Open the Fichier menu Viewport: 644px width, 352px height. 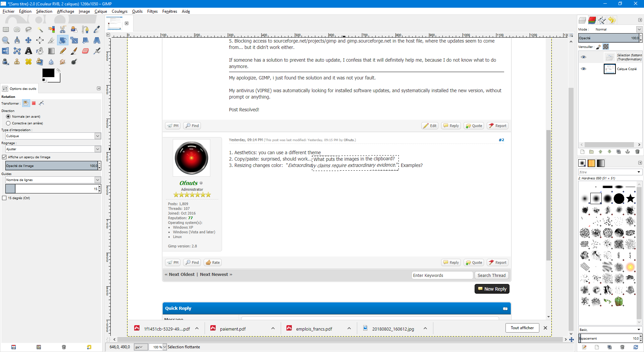(8, 11)
